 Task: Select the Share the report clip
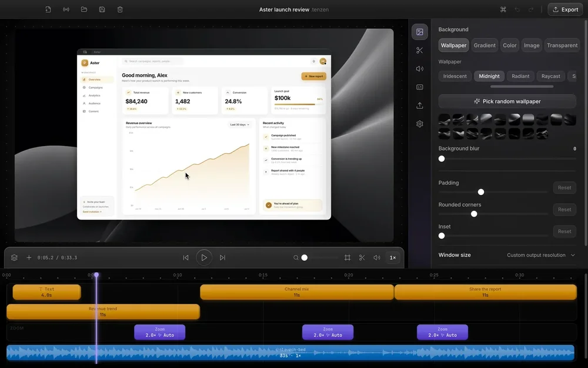[485, 292]
